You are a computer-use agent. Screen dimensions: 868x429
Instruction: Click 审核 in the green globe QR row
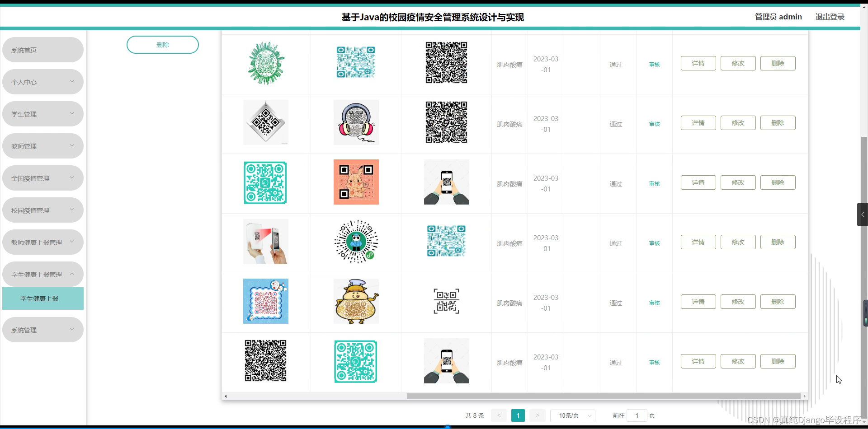(x=655, y=65)
